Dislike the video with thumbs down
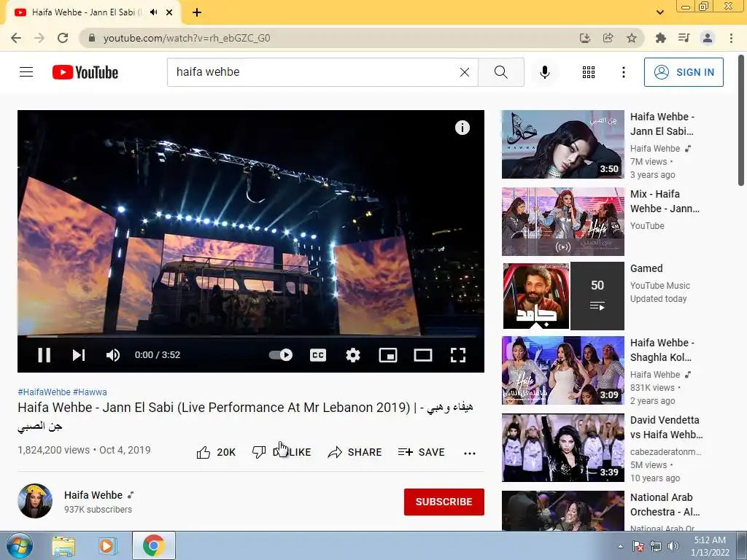This screenshot has width=747, height=560. point(281,452)
